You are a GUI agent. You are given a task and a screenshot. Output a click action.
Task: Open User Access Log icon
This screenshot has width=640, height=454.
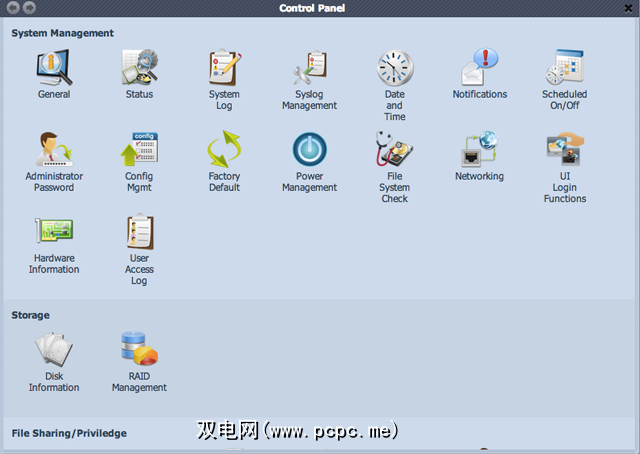140,231
